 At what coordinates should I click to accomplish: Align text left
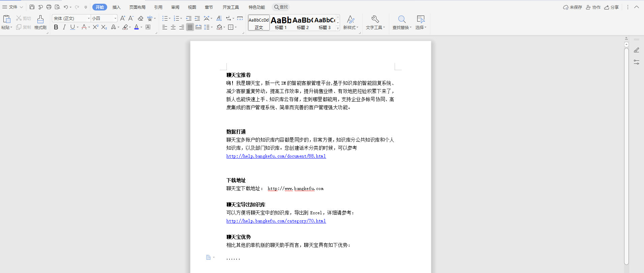pyautogui.click(x=165, y=27)
